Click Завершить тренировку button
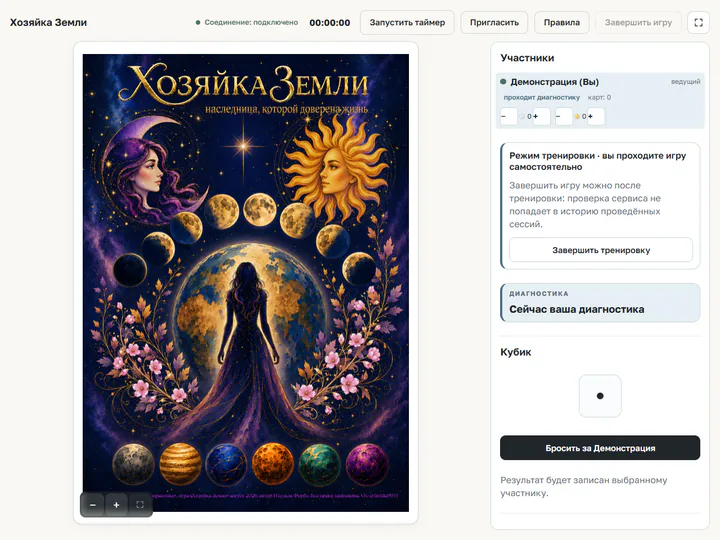The image size is (720, 540). [x=601, y=250]
